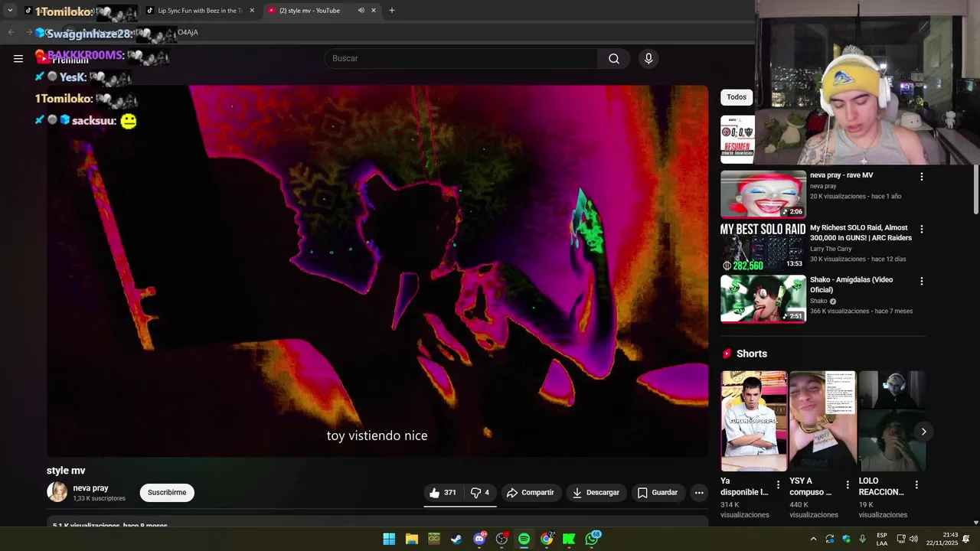Show next Shorts with arrow button

923,432
